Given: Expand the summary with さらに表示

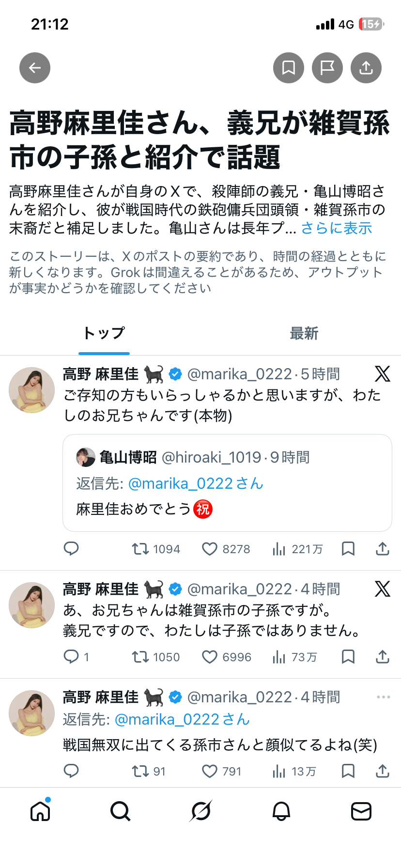Looking at the screenshot, I should [337, 228].
